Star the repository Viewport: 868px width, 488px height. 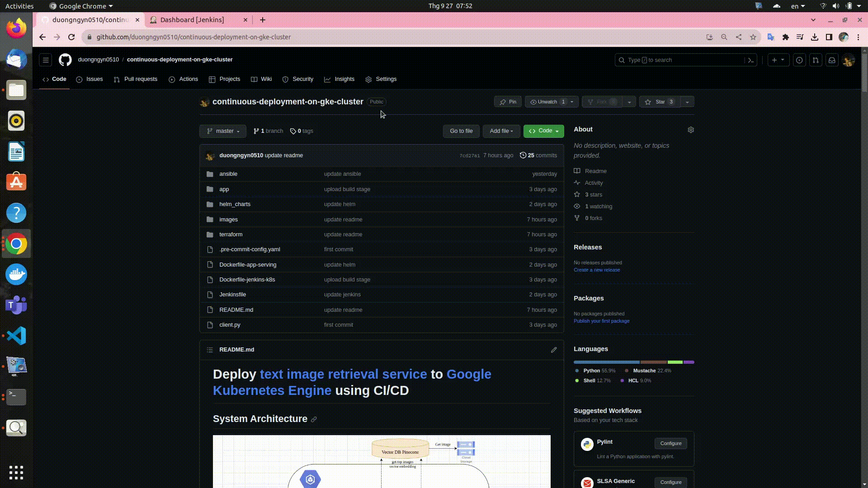656,102
